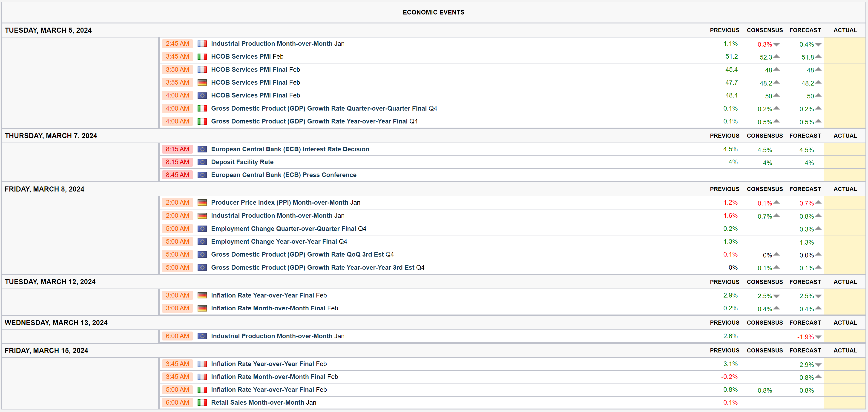Select the 2:45 AM orange time badge
This screenshot has width=868, height=412.
(x=177, y=44)
